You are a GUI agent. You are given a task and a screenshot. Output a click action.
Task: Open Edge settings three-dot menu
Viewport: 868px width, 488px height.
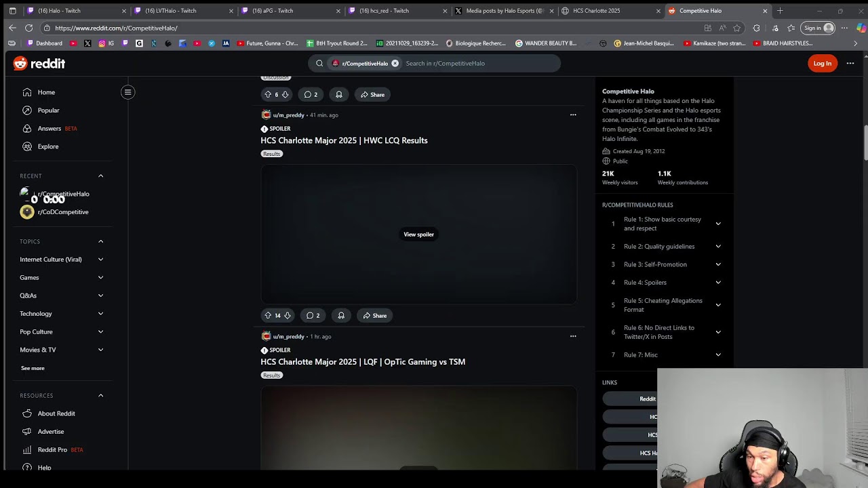[x=844, y=28]
